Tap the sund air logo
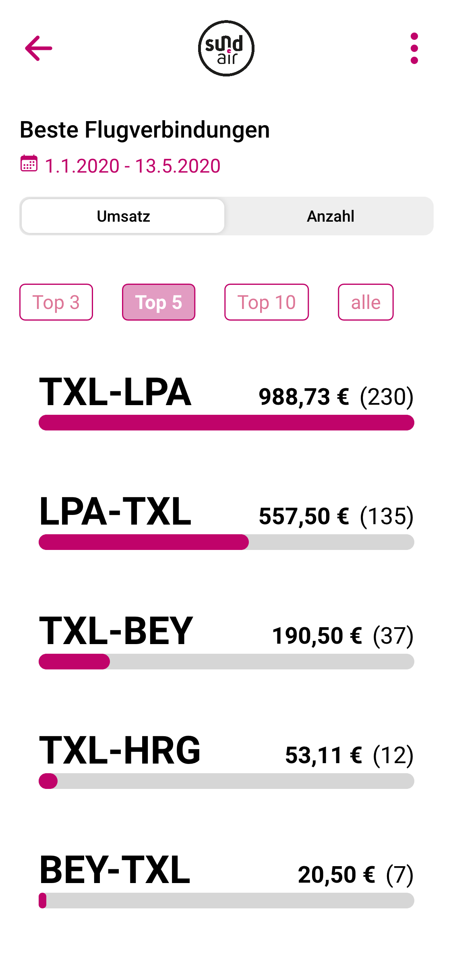453x980 pixels. 226,48
